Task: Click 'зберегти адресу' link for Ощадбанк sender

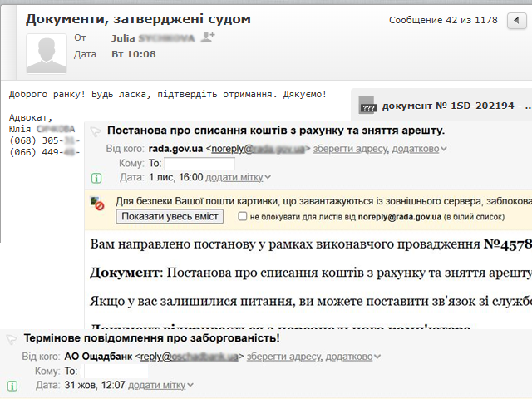Action: pyautogui.click(x=283, y=357)
